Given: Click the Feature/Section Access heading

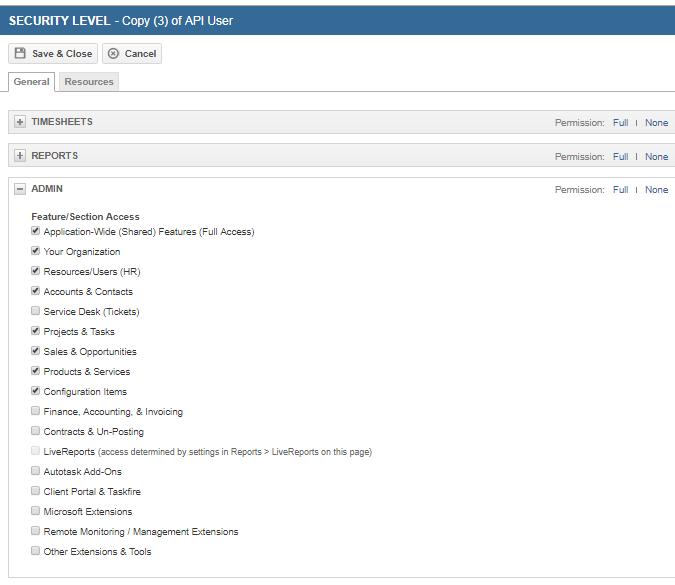Looking at the screenshot, I should 85,217.
